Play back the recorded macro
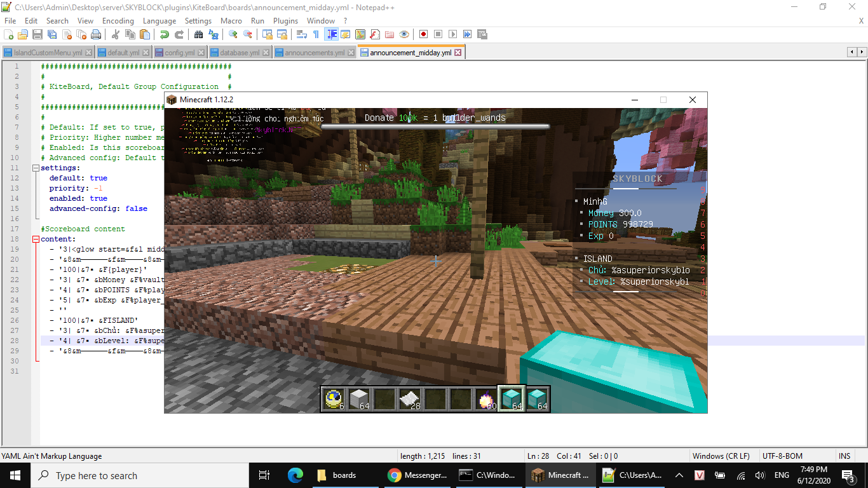 point(453,34)
